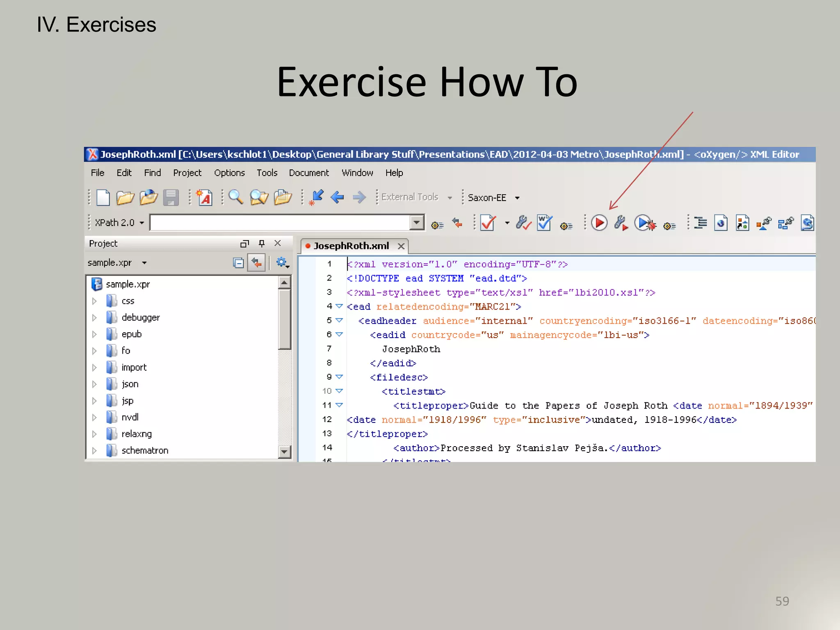Click the Forward navigation arrow
This screenshot has width=840, height=630.
pos(359,198)
